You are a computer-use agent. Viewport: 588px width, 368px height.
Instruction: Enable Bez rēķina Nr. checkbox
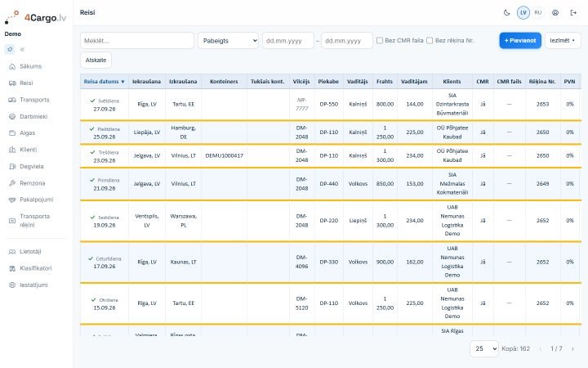(430, 41)
